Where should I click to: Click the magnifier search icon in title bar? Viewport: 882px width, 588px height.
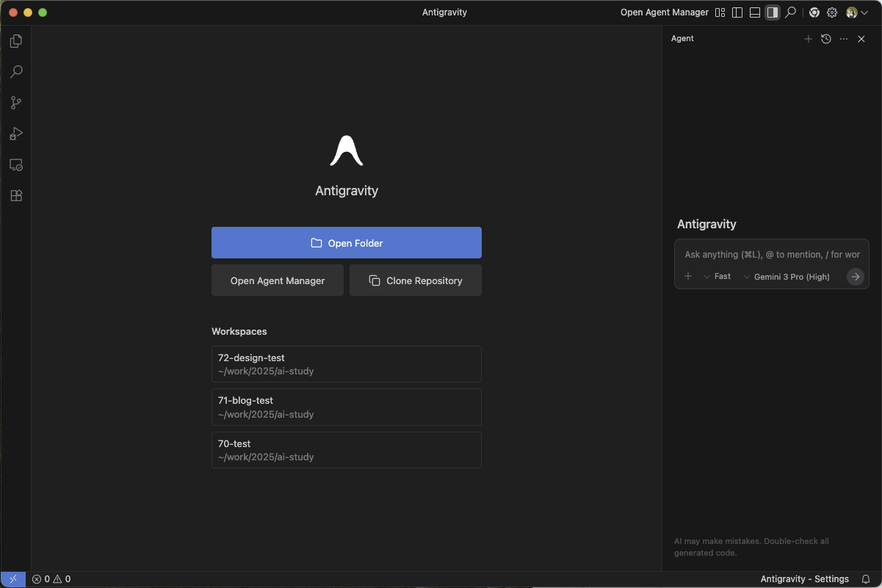pos(790,12)
